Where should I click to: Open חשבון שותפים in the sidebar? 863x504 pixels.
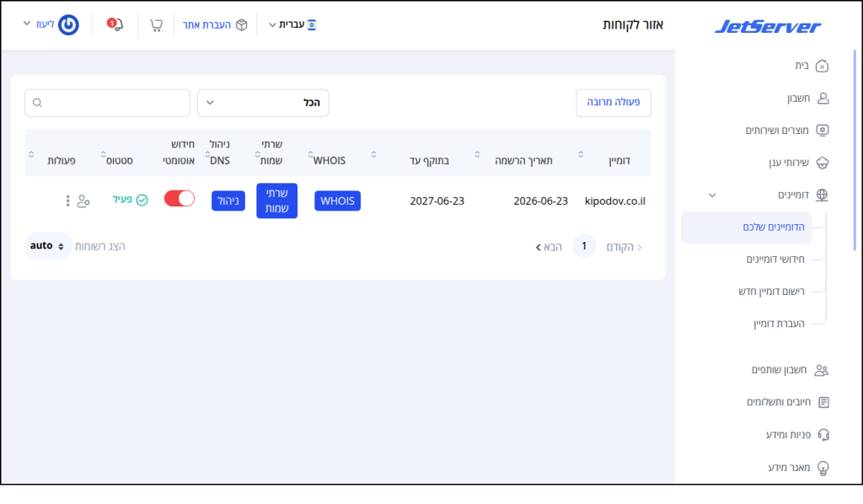(x=779, y=370)
